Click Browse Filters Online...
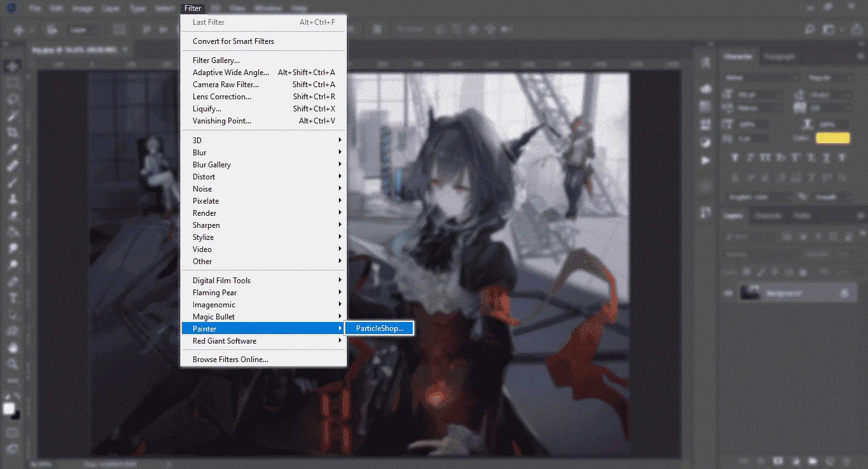Image resolution: width=868 pixels, height=469 pixels. (x=264, y=360)
